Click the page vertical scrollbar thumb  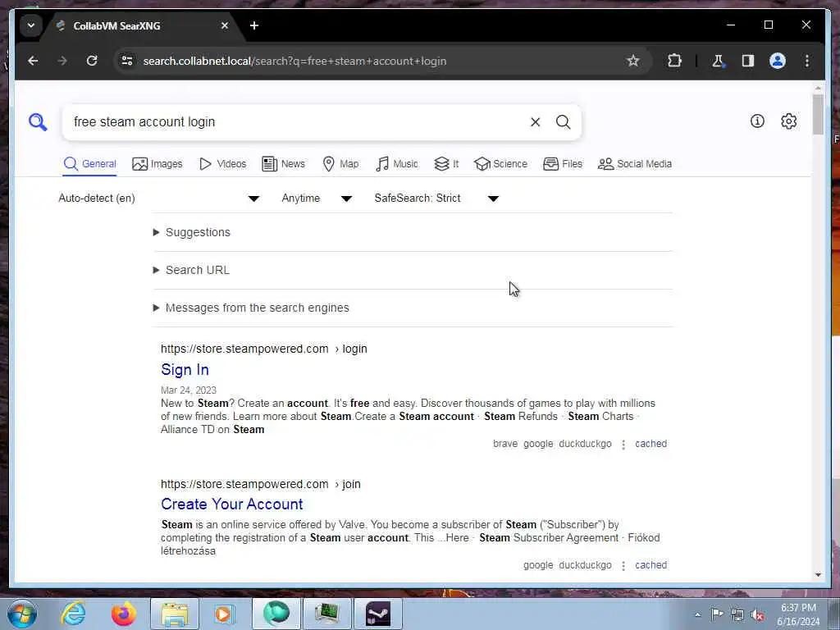pyautogui.click(x=818, y=114)
